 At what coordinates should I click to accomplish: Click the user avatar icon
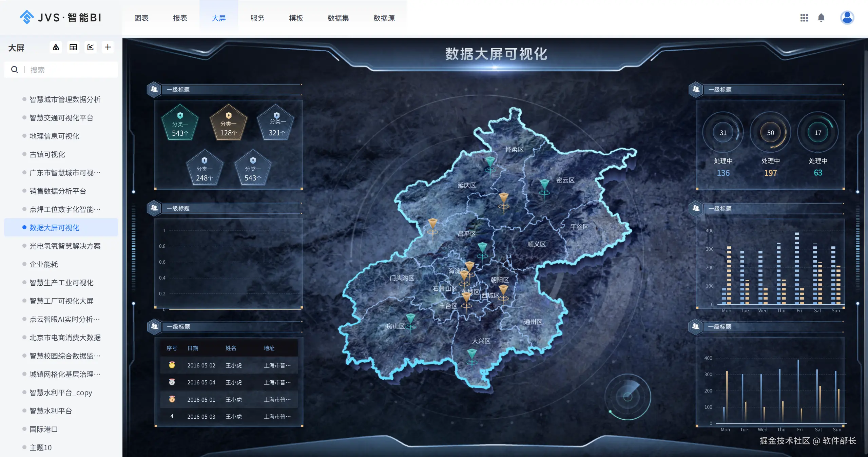(847, 18)
